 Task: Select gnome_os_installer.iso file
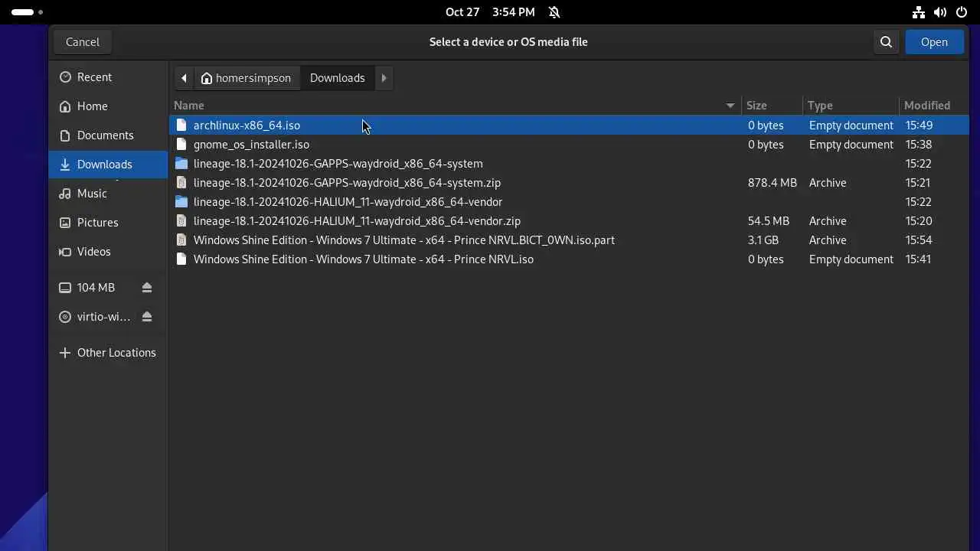(x=251, y=145)
